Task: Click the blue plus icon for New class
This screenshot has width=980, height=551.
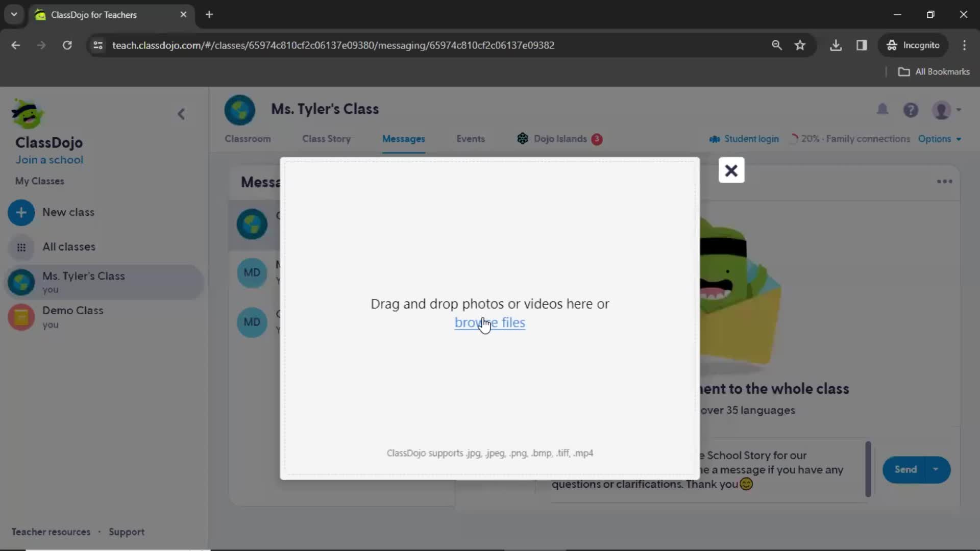Action: pos(21,213)
